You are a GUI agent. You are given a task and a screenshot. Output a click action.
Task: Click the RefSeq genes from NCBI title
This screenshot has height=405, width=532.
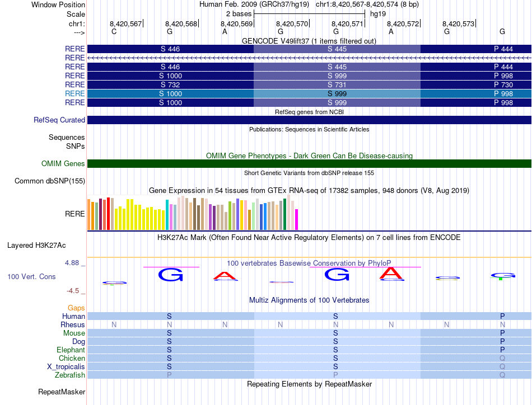coord(310,112)
